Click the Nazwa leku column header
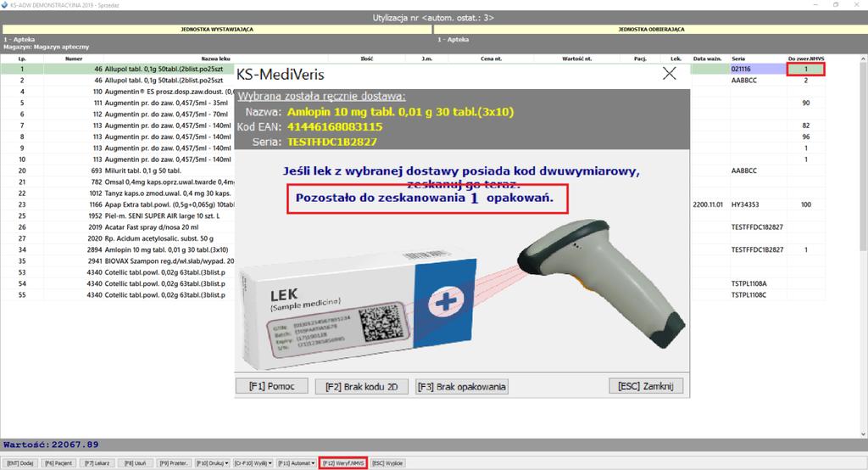Viewport: 868px width, 470px height. (216, 59)
